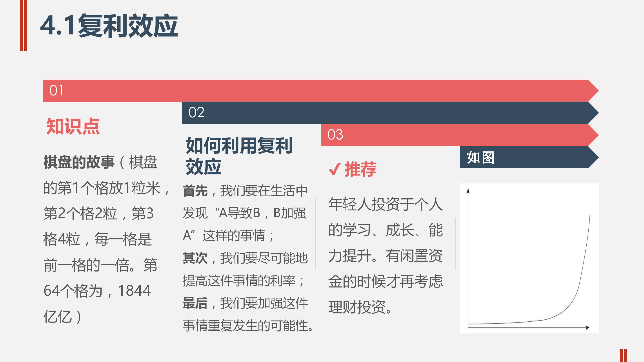Screen dimensions: 644x362
Task: Click the text 亿亿）
Action: click(62, 317)
